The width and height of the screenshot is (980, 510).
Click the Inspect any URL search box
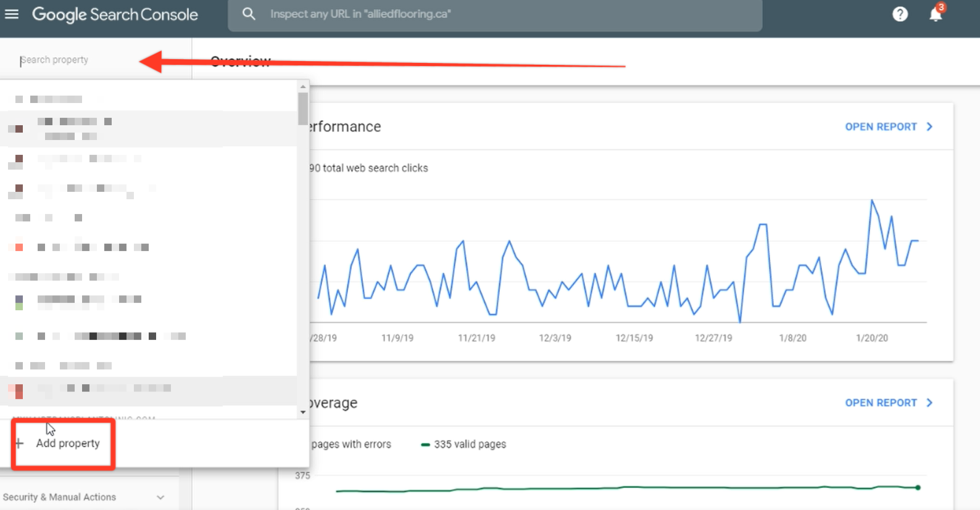pos(495,14)
